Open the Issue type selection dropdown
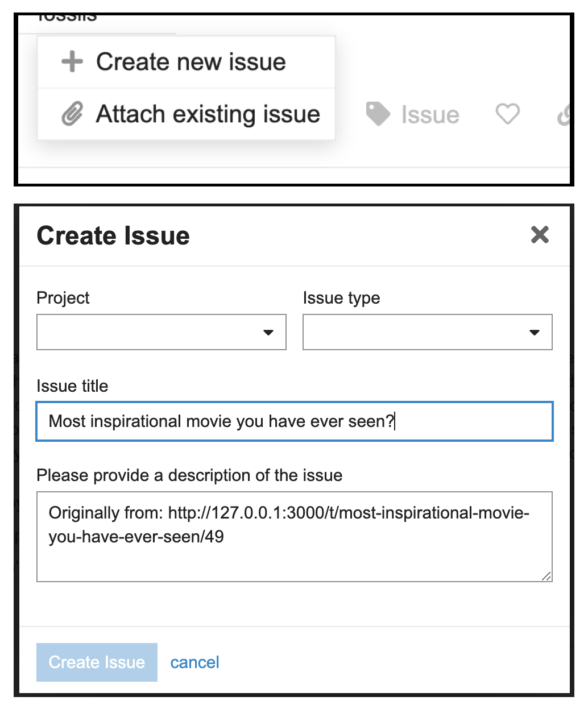The image size is (588, 709). (x=427, y=332)
